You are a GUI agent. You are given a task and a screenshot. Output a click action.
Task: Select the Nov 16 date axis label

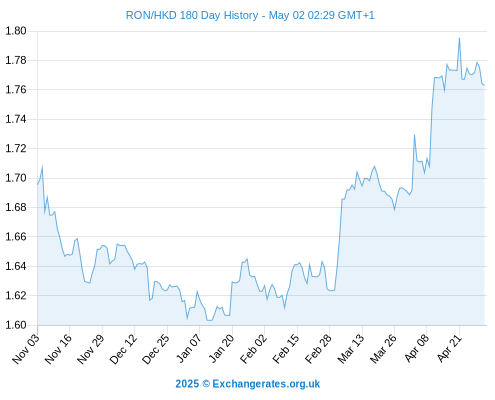coord(58,349)
